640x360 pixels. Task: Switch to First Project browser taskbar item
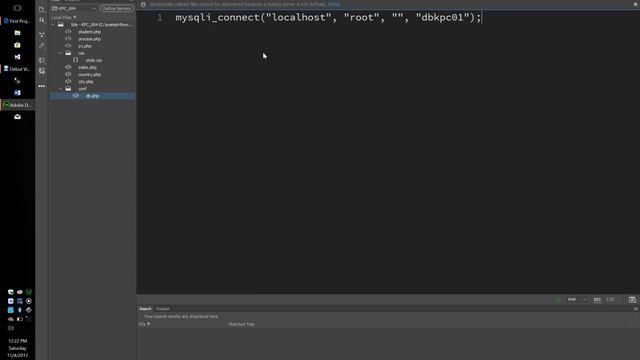click(17, 21)
